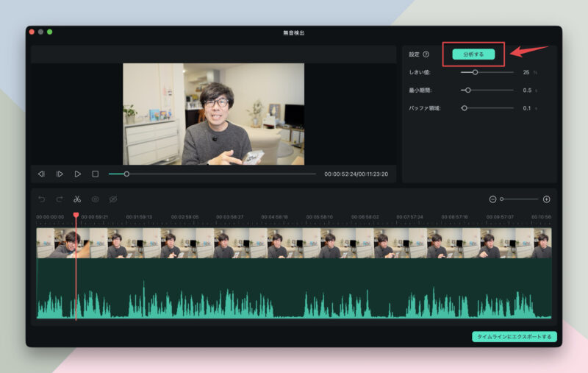
Task: Open the 設定 help question mark icon
Action: pyautogui.click(x=426, y=54)
